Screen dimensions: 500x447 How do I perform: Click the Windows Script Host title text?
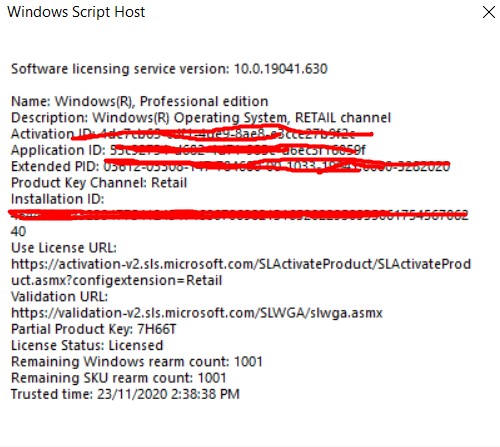click(76, 12)
